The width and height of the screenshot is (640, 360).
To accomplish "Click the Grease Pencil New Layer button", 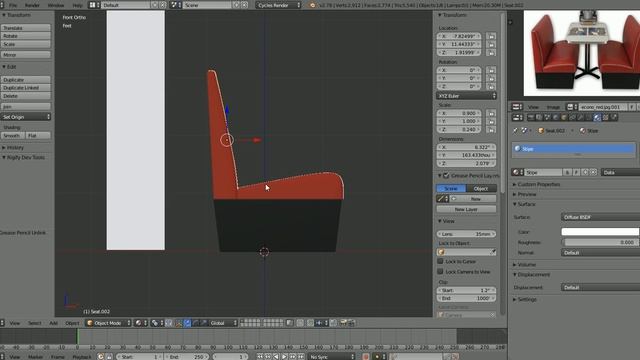I will pos(467,209).
